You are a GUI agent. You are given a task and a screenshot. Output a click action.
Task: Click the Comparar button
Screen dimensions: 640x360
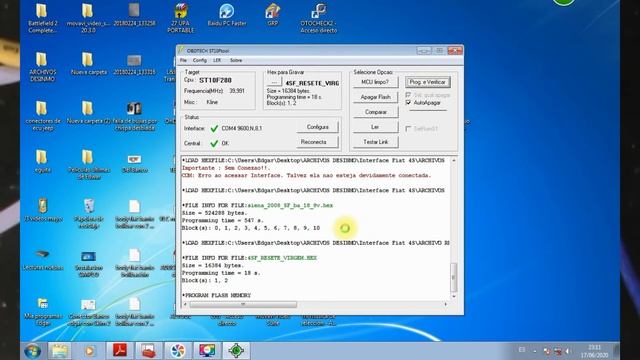tap(376, 112)
